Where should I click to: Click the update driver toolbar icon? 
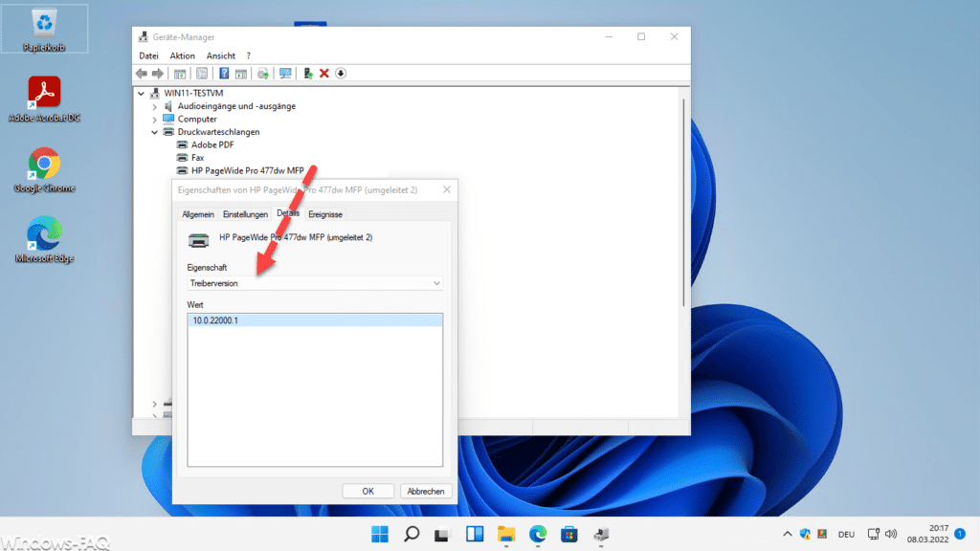pyautogui.click(x=263, y=74)
